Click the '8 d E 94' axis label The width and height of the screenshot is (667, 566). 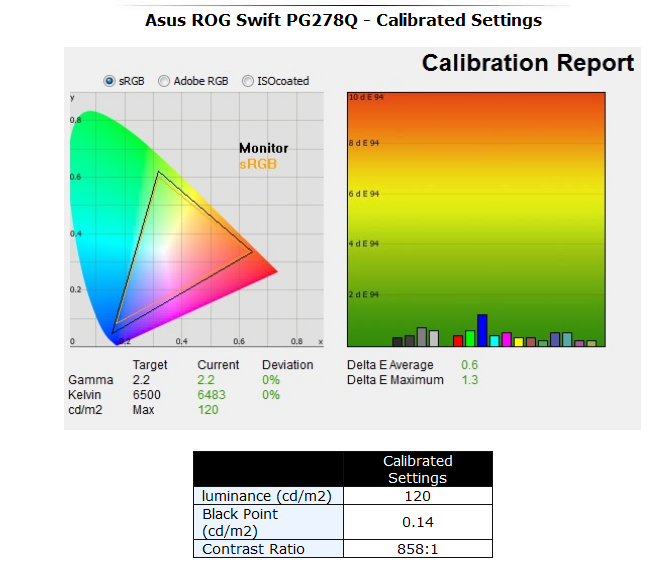364,143
